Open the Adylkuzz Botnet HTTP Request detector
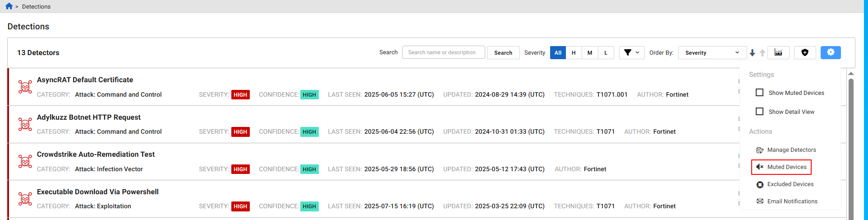 click(x=89, y=117)
